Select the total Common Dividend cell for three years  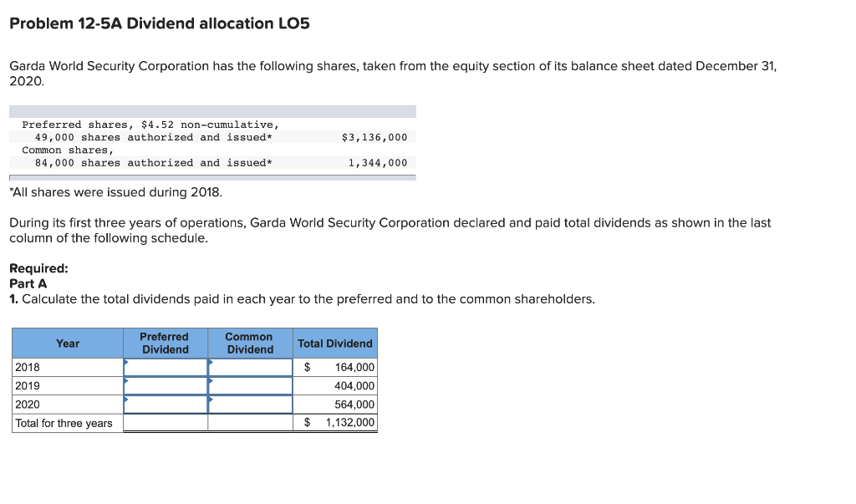[x=250, y=423]
